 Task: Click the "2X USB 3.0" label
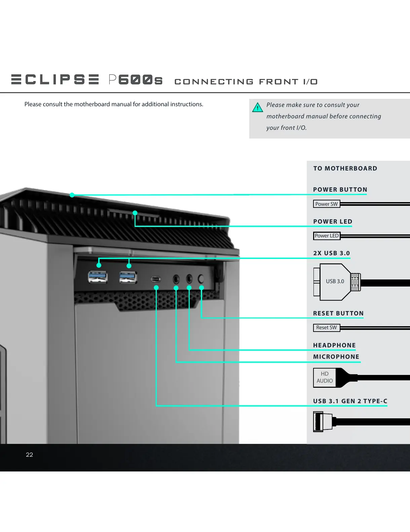[332, 253]
